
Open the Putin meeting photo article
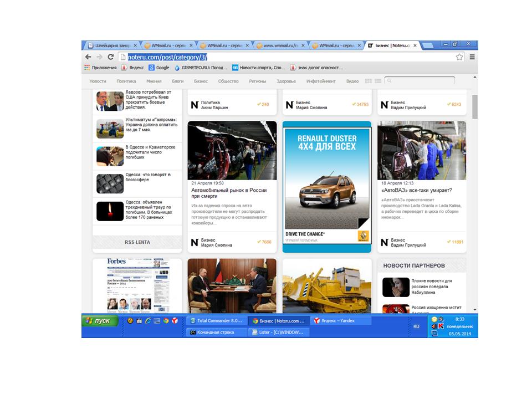(232, 286)
